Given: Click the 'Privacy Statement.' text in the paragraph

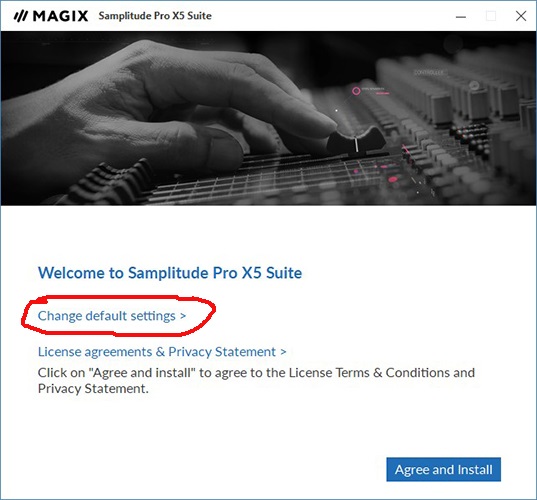Looking at the screenshot, I should click(x=93, y=389).
